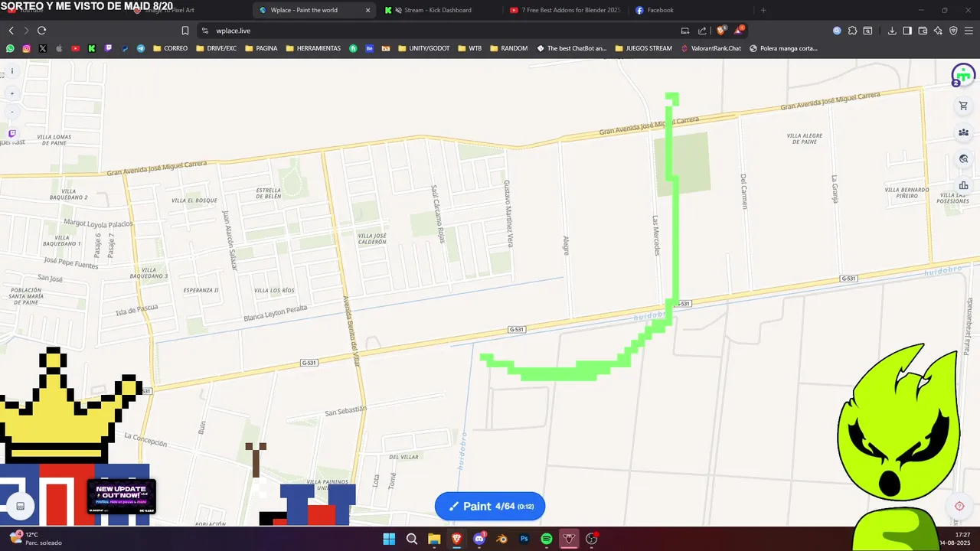This screenshot has height=551, width=980.
Task: Open the DRIVE/EXC bookmarks folder
Action: (x=216, y=48)
